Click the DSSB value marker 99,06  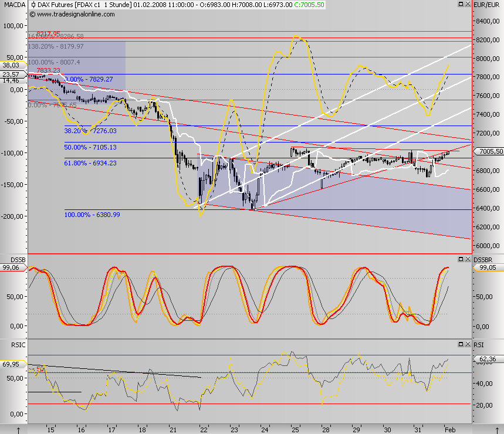[x=13, y=267]
